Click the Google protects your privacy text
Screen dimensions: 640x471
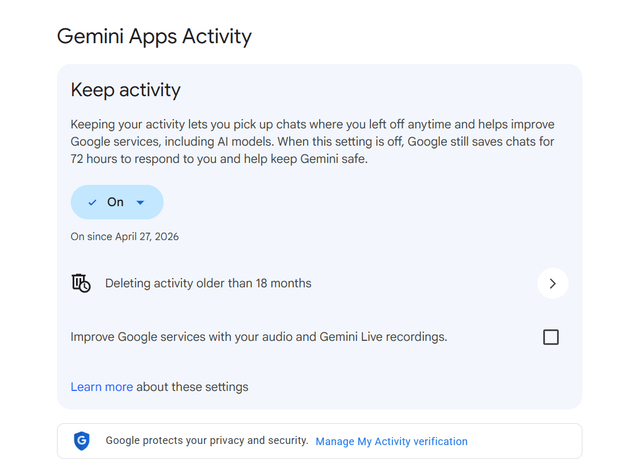[207, 440]
